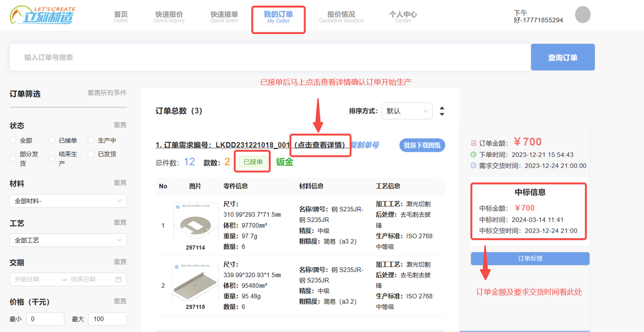Reset the 材料 filter

coord(120,183)
